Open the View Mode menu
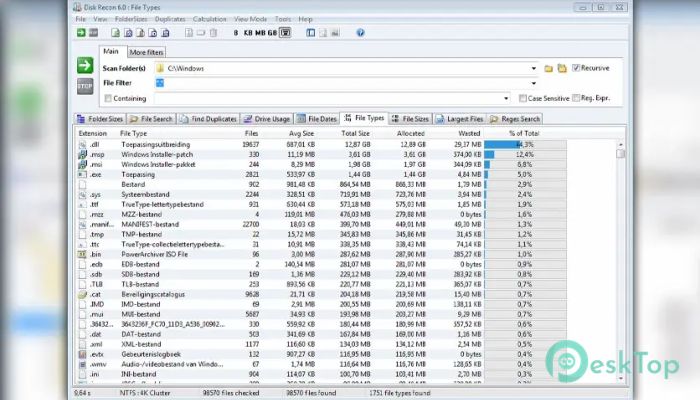The width and height of the screenshot is (700, 400). [250, 19]
